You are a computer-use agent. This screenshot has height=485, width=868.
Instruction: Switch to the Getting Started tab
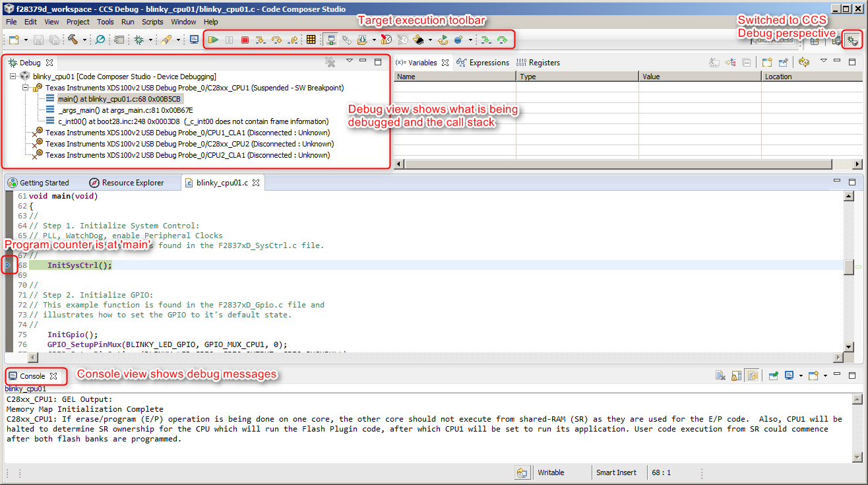pos(39,183)
